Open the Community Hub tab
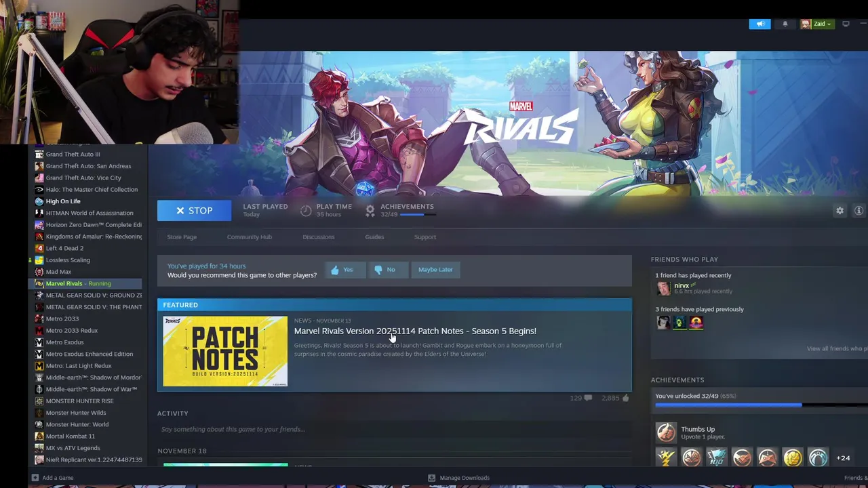Image resolution: width=868 pixels, height=488 pixels. [x=250, y=237]
